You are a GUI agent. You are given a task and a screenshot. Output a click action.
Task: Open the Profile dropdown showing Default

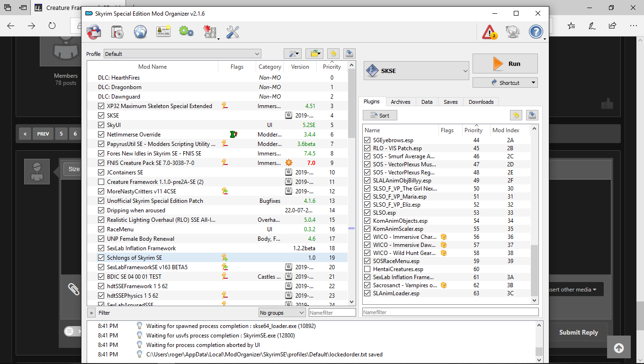(182, 54)
